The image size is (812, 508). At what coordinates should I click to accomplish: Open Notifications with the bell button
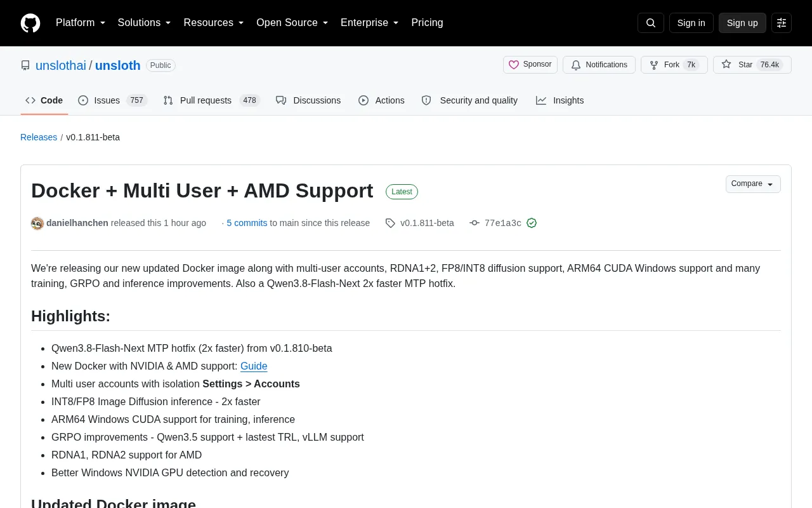coord(599,65)
